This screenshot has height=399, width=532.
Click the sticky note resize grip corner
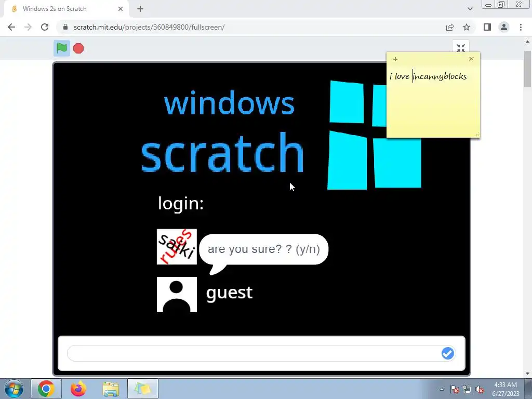[477, 135]
